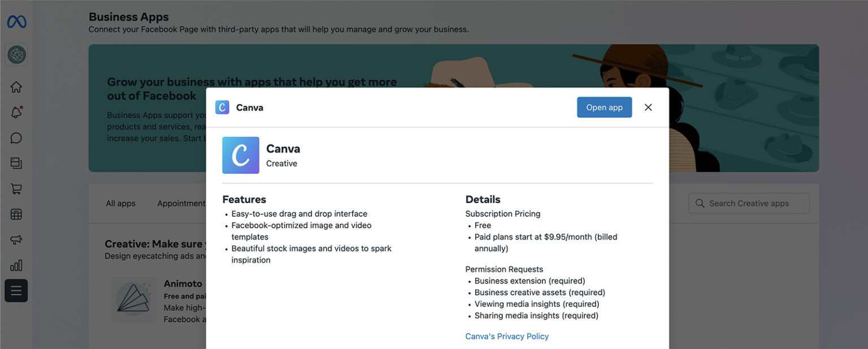Click the Meta logo icon

(x=16, y=21)
